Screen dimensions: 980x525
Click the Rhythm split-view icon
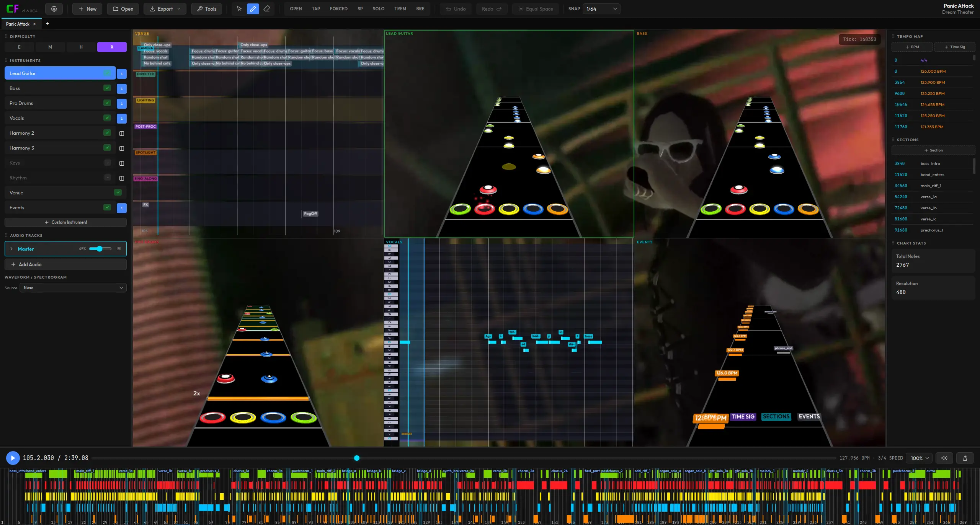122,178
